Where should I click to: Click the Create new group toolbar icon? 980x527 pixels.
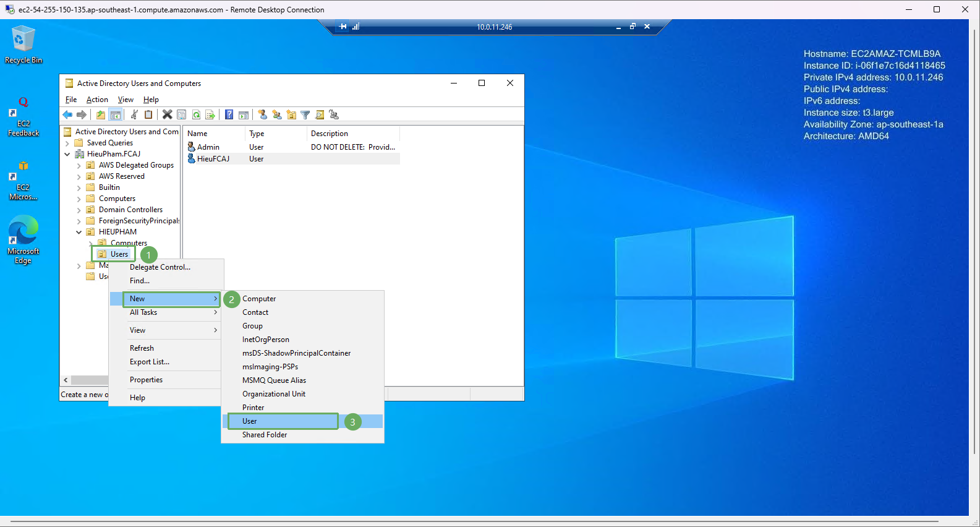[277, 114]
